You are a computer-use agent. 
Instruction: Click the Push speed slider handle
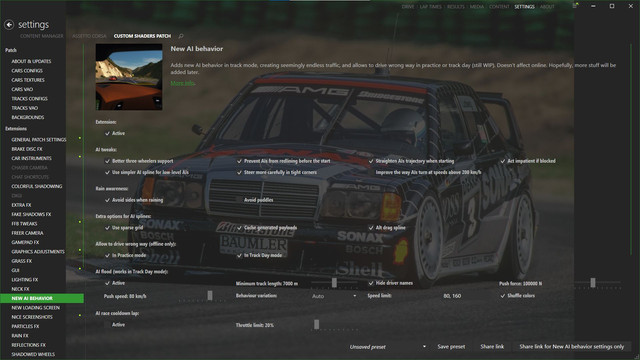[x=210, y=295]
